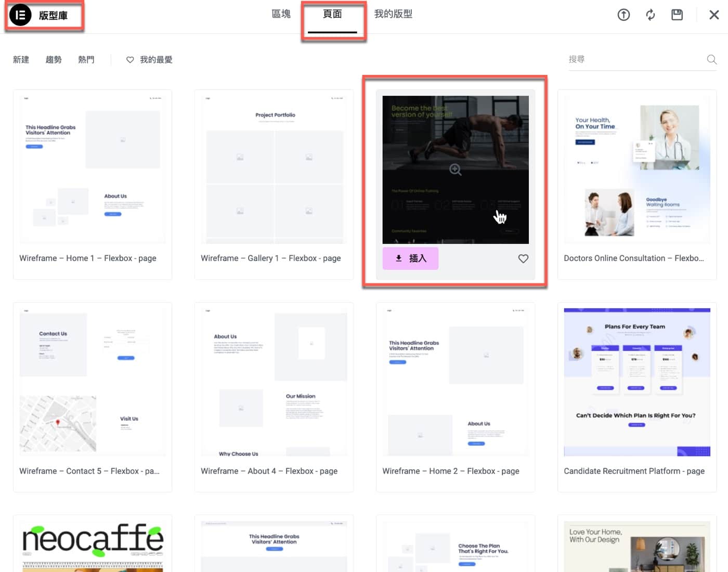728x572 pixels.
Task: Insert the fitness template with 插入 button
Action: pyautogui.click(x=410, y=258)
